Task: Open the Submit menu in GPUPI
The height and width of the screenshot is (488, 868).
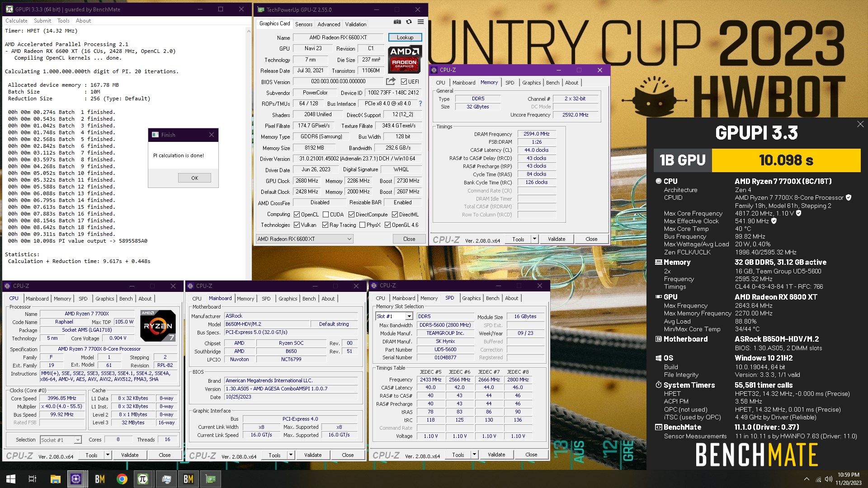Action: (42, 21)
